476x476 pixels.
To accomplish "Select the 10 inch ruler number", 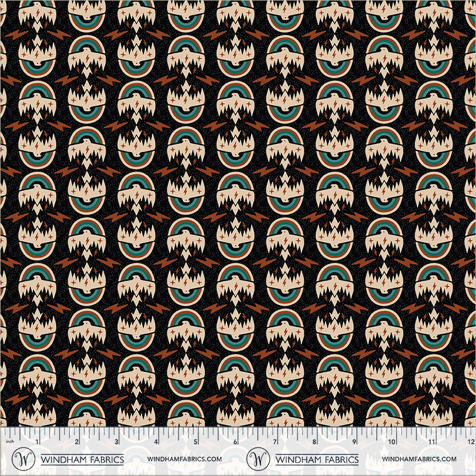I will pyautogui.click(x=393, y=442).
